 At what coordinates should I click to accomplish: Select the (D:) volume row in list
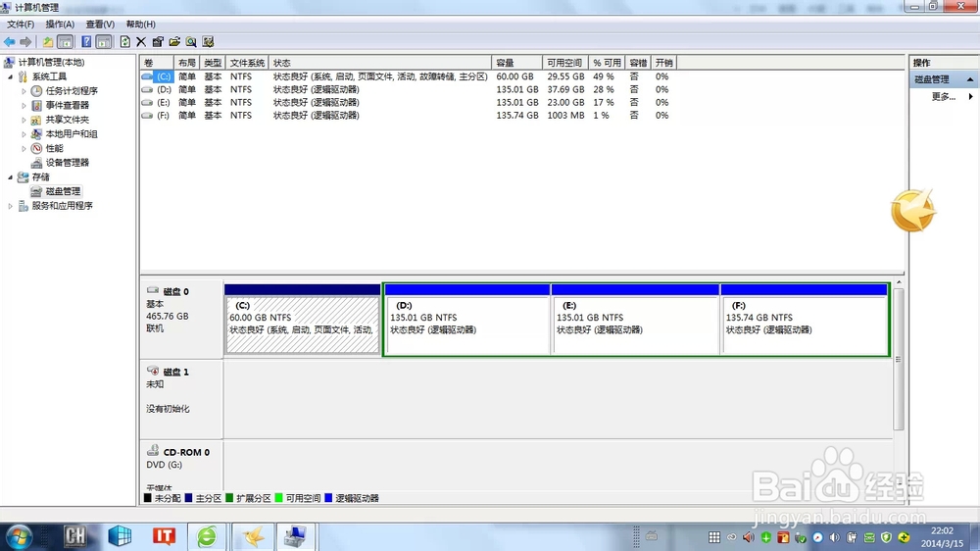pos(406,89)
